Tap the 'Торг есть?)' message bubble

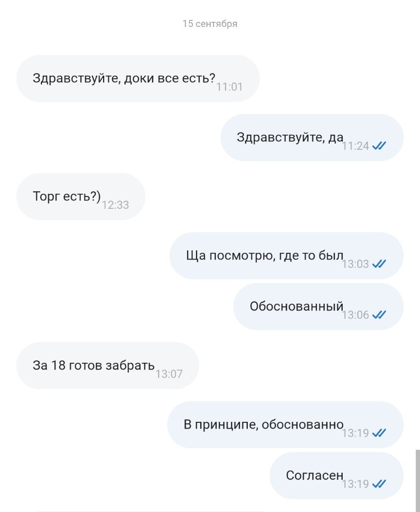point(66,196)
